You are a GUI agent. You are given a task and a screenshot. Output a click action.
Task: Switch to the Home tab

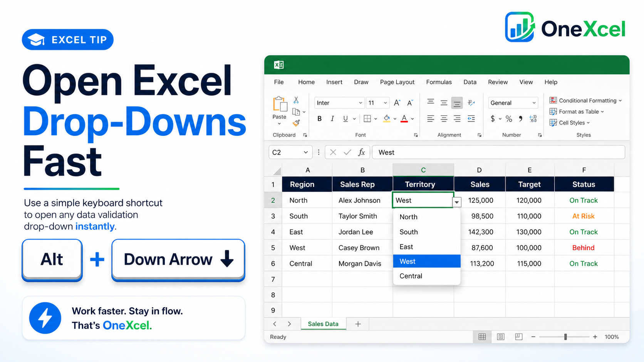click(306, 82)
